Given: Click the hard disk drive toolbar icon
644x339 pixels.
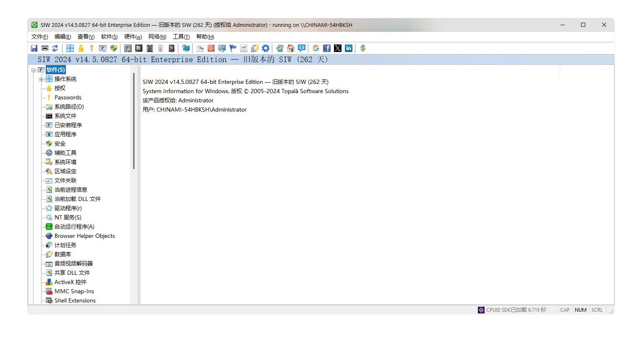Looking at the screenshot, I should (x=172, y=48).
